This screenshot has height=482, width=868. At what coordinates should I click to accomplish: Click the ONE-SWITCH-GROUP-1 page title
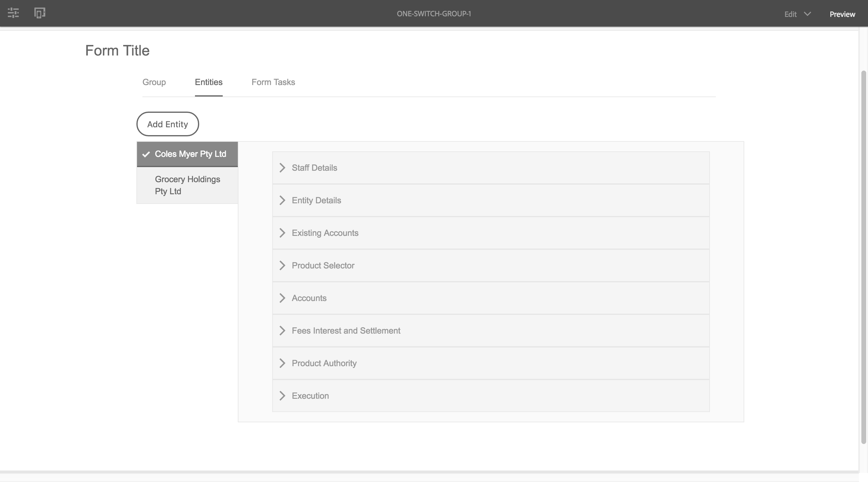[434, 14]
